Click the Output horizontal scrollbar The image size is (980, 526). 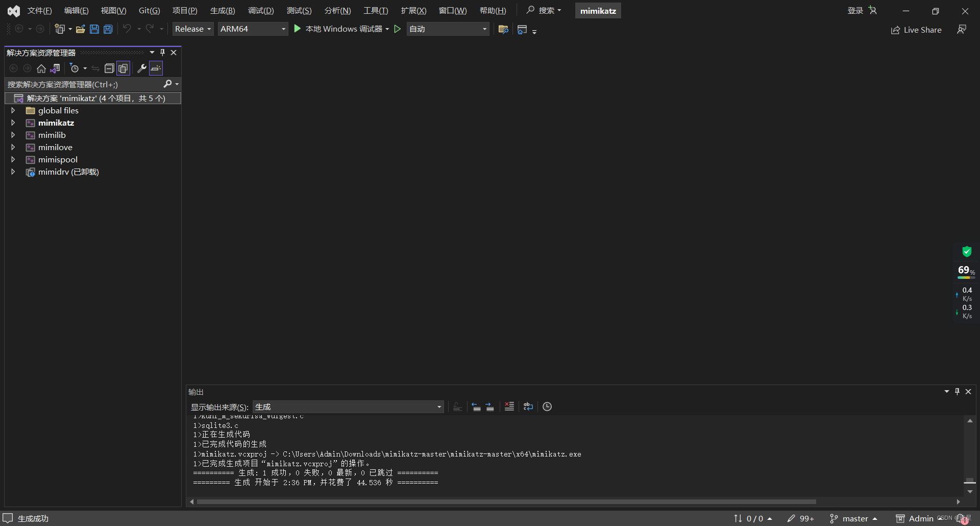tap(506, 501)
